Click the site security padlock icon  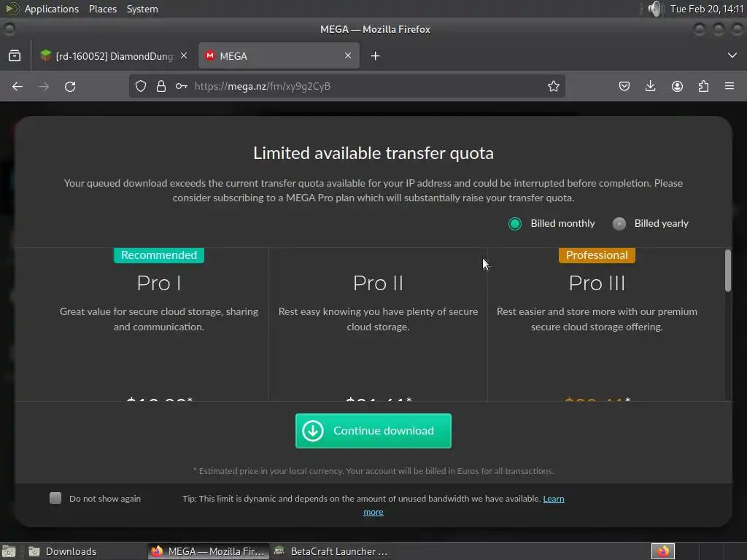161,86
